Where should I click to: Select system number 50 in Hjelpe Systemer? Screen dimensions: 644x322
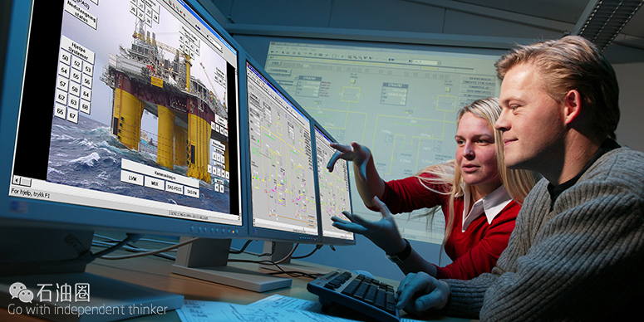tap(65, 57)
